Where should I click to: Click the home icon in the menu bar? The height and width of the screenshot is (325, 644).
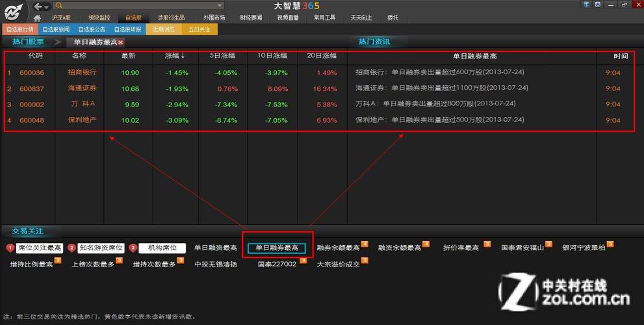click(38, 18)
